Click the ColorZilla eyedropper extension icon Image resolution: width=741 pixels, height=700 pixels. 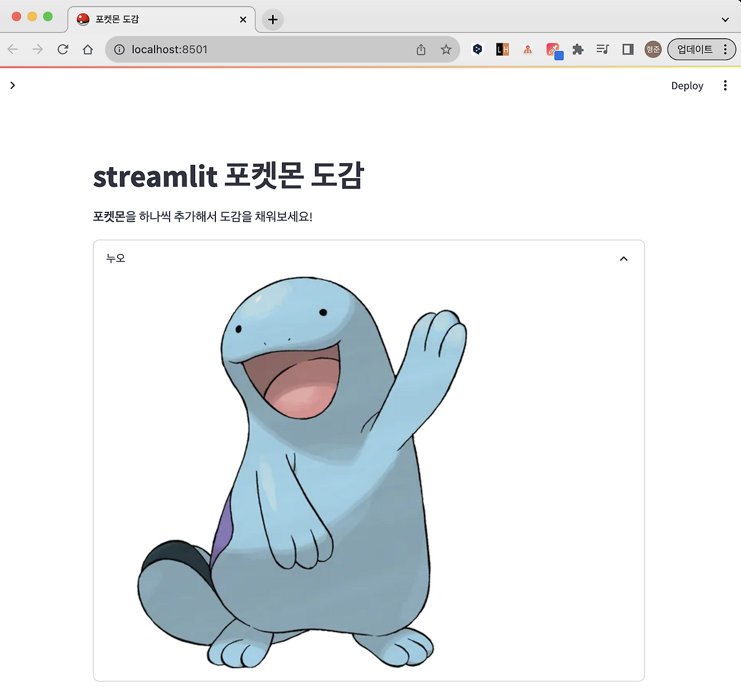553,49
